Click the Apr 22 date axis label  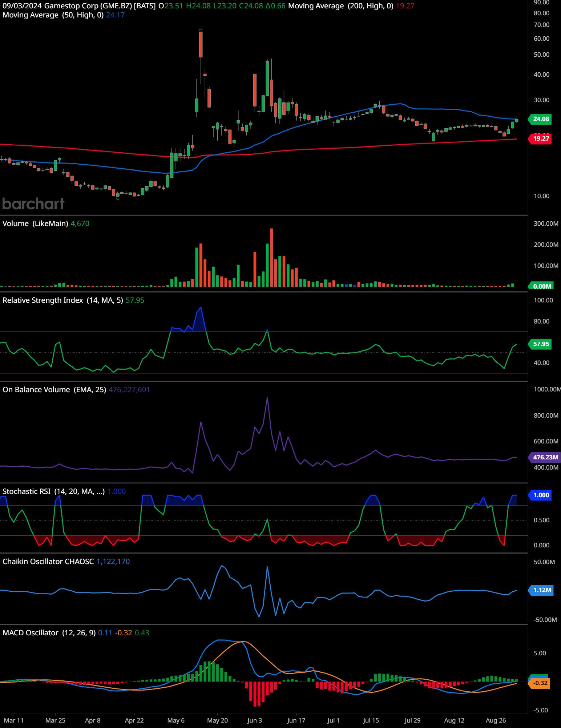tap(134, 720)
